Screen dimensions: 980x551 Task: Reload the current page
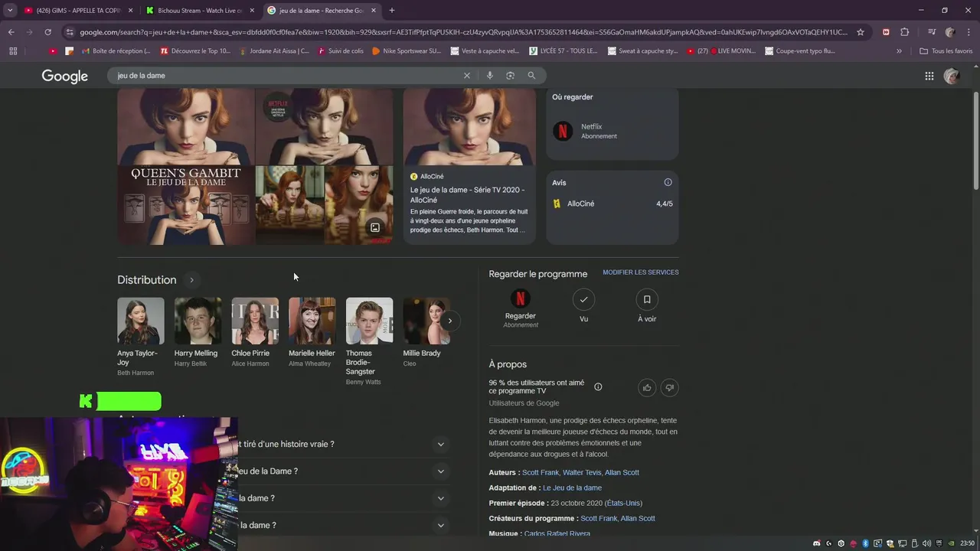[47, 32]
